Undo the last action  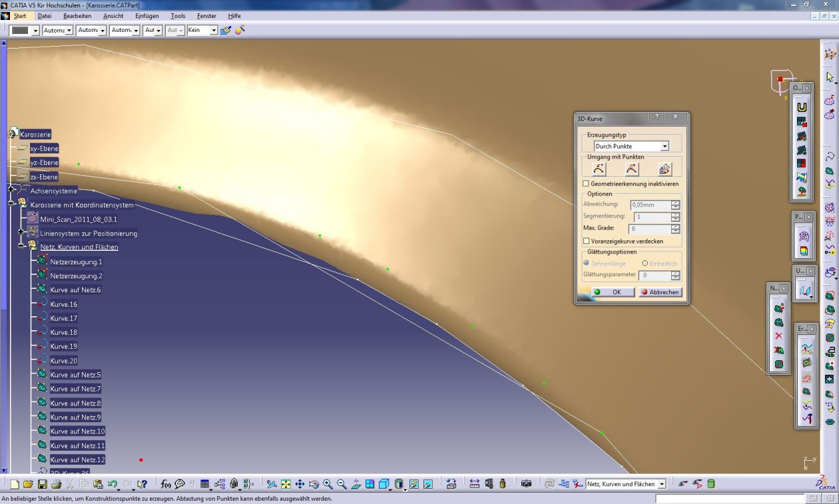click(113, 484)
